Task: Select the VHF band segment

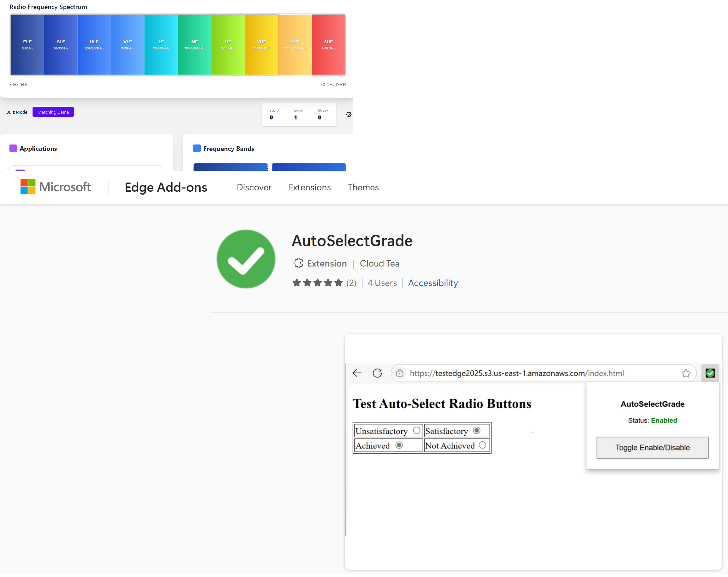Action: (261, 45)
